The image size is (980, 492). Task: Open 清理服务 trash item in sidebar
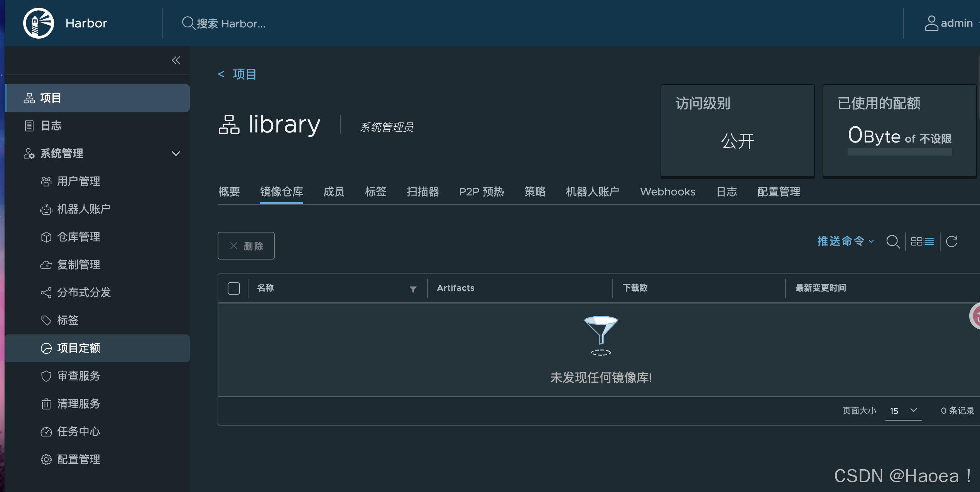pos(79,404)
